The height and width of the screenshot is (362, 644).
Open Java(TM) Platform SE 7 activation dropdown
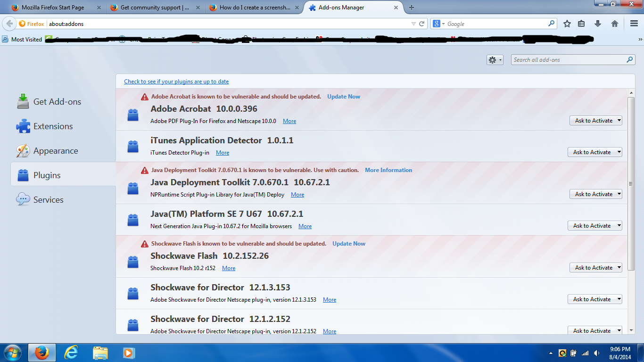[x=595, y=226]
